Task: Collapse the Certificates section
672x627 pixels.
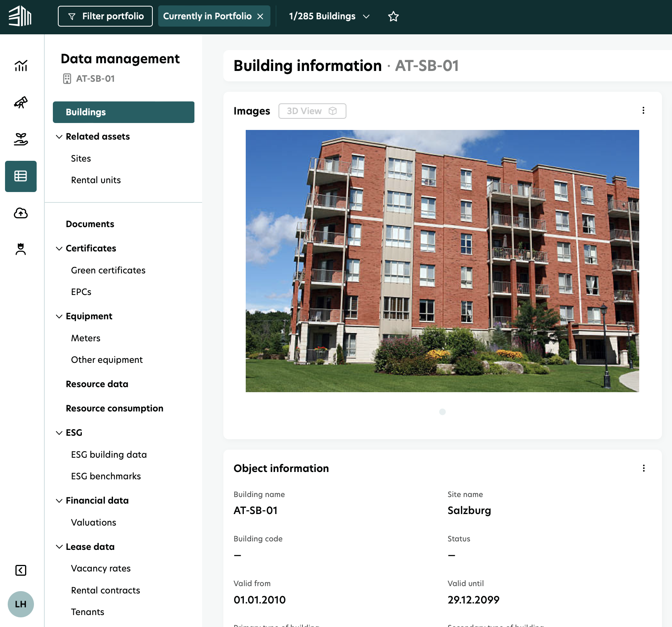Action: tap(59, 248)
